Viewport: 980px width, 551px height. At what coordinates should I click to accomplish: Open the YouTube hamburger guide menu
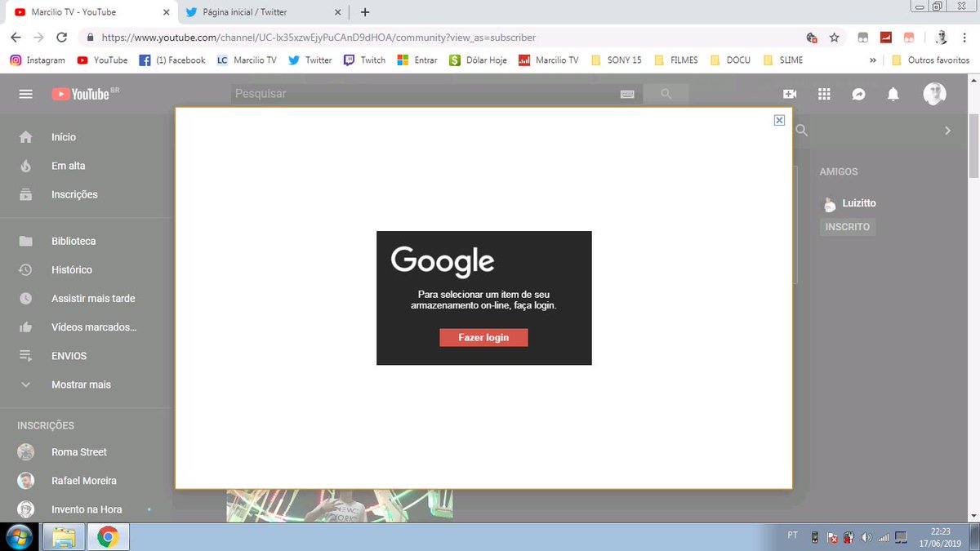pos(26,94)
